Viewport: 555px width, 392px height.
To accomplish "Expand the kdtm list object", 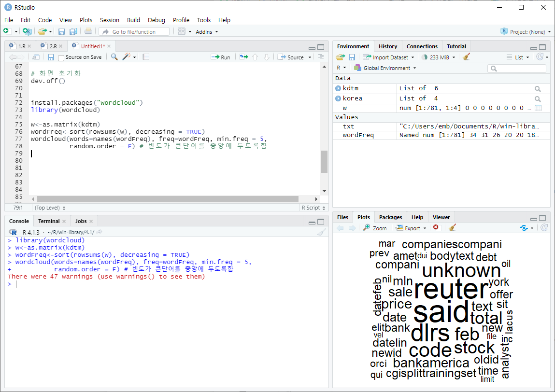I will 338,88.
